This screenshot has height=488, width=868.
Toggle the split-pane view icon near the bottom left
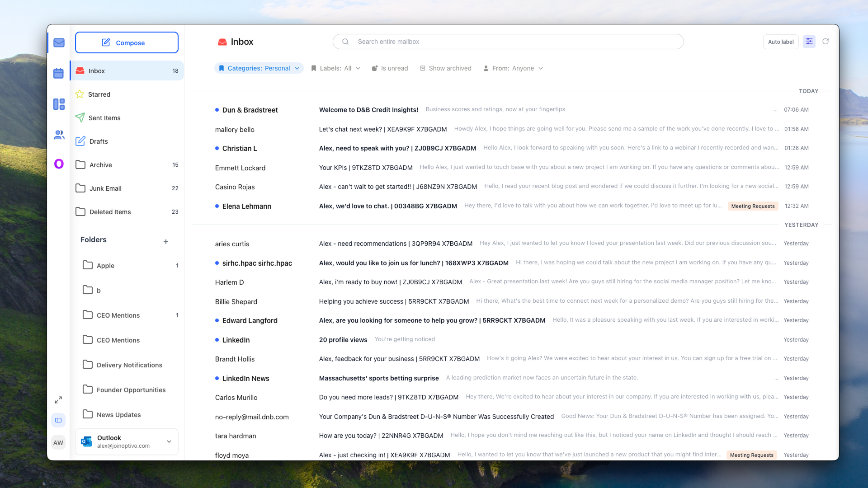click(x=58, y=420)
